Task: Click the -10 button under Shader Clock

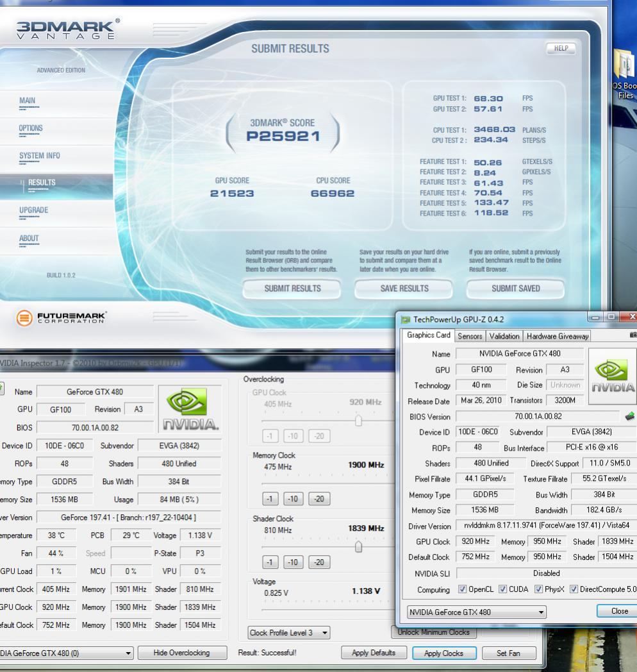Action: tap(293, 562)
